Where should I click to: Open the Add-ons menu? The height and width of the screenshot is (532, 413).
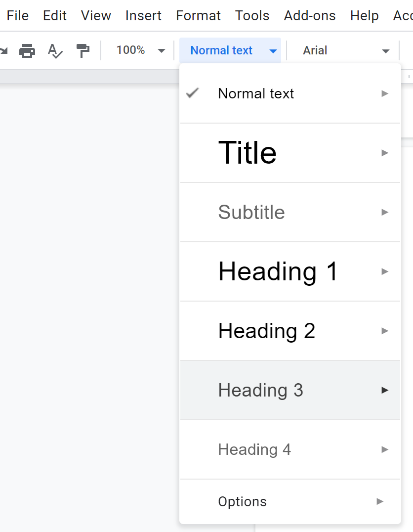310,16
